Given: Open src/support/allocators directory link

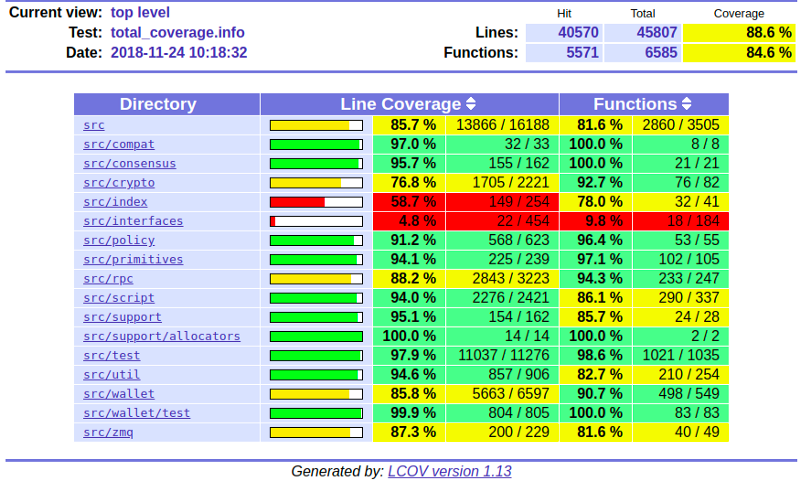Looking at the screenshot, I should tap(162, 336).
